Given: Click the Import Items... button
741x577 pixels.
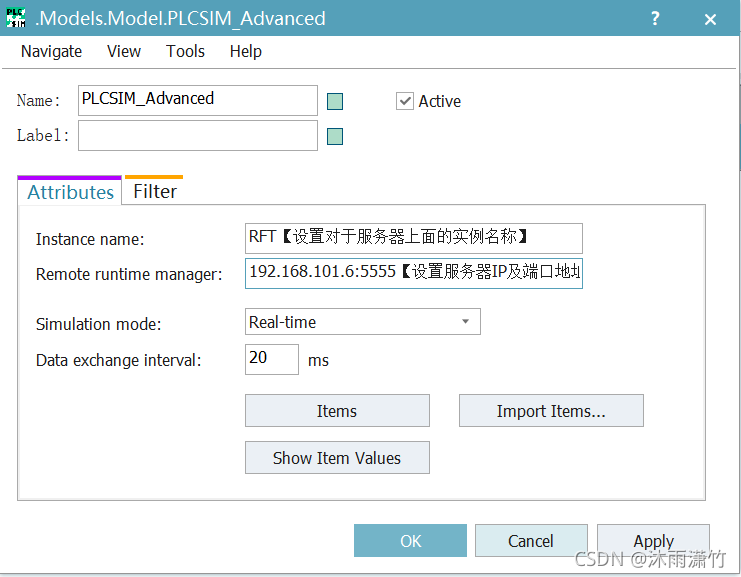Looking at the screenshot, I should point(551,411).
